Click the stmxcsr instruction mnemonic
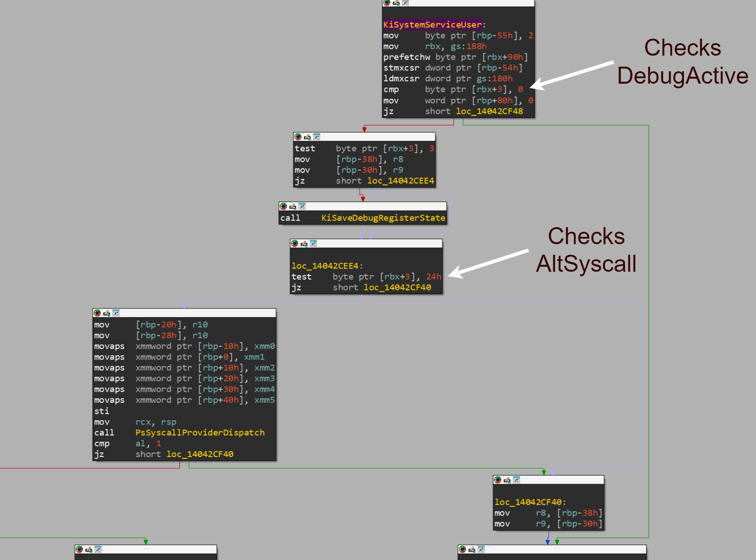 tap(401, 68)
